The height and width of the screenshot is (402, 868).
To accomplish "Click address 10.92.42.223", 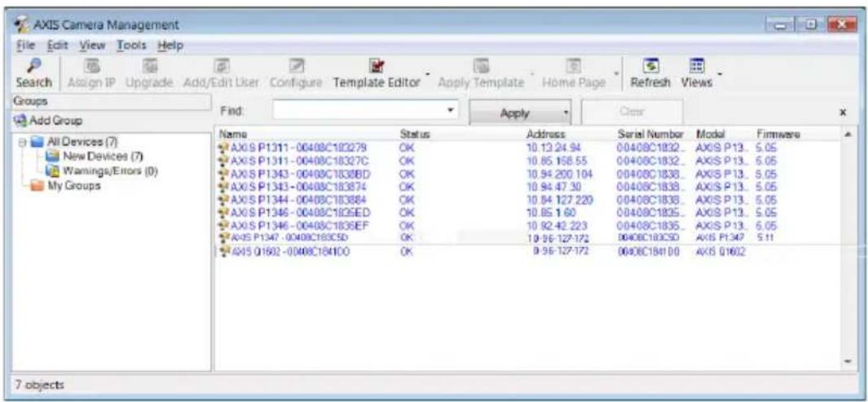I will (555, 225).
